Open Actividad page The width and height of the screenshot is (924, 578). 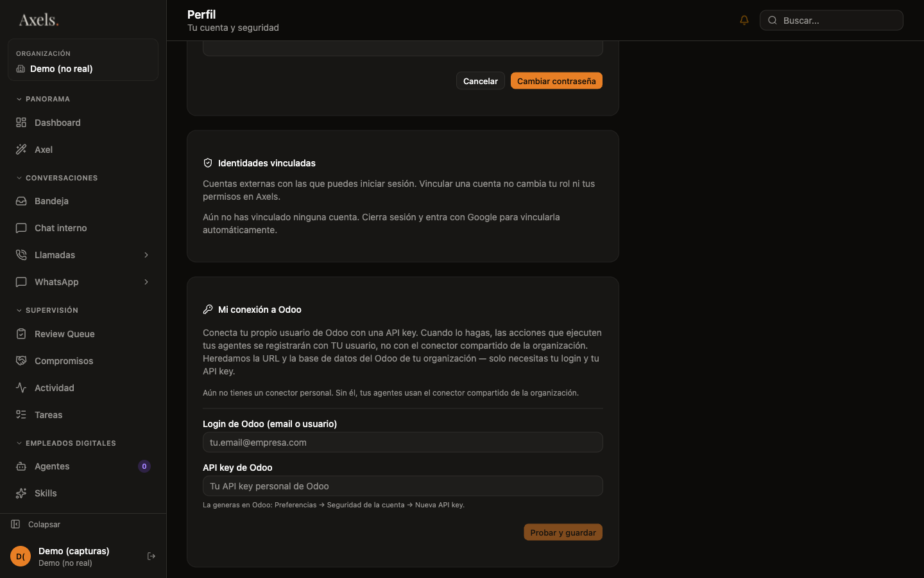(83, 388)
